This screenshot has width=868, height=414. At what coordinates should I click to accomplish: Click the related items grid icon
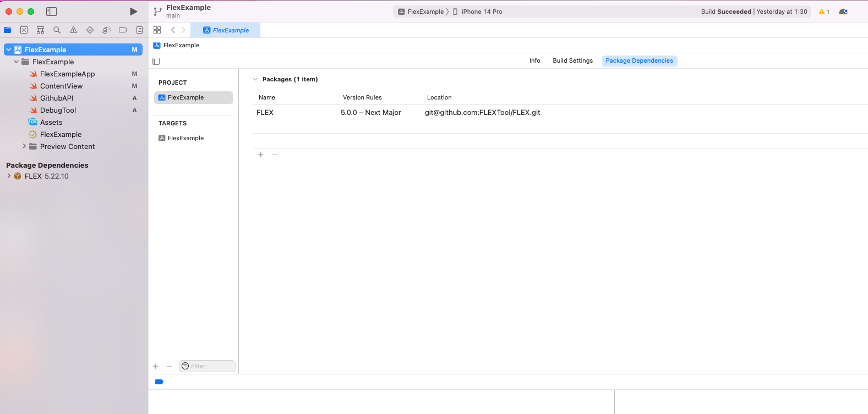coord(157,30)
